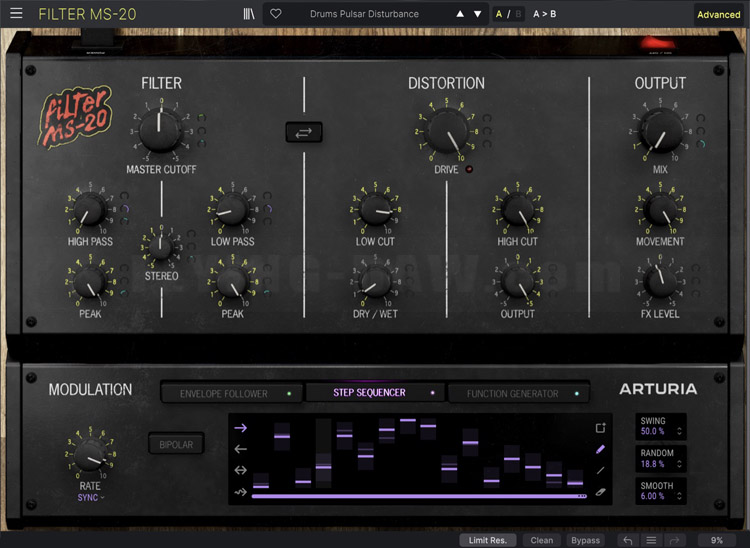This screenshot has width=750, height=548.
Task: Toggle Limit Res. in bottom bar
Action: point(487,540)
